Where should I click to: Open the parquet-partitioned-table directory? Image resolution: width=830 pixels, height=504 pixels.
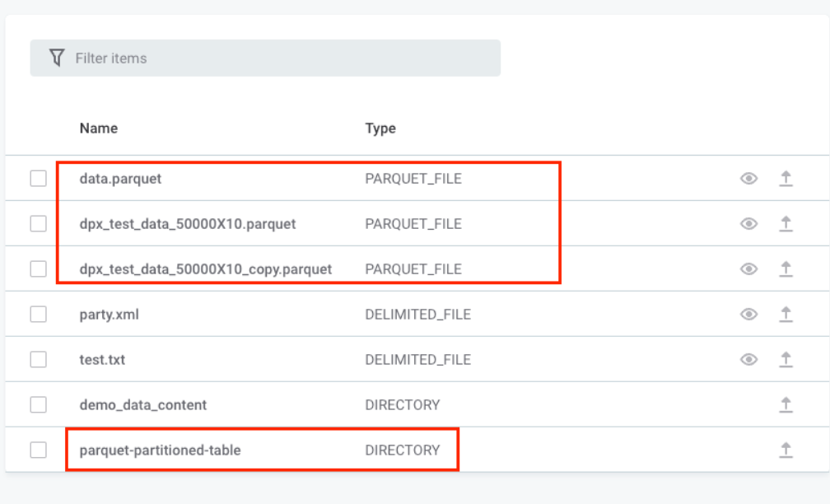(160, 450)
